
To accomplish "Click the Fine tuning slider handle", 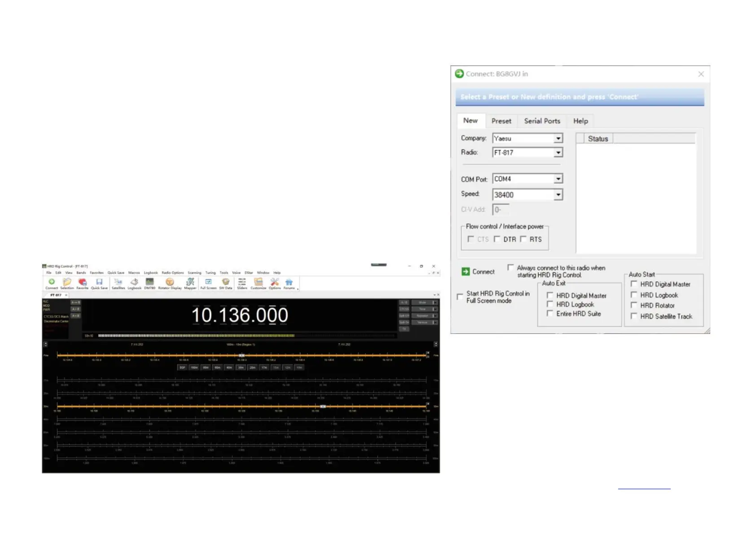I will tap(242, 355).
